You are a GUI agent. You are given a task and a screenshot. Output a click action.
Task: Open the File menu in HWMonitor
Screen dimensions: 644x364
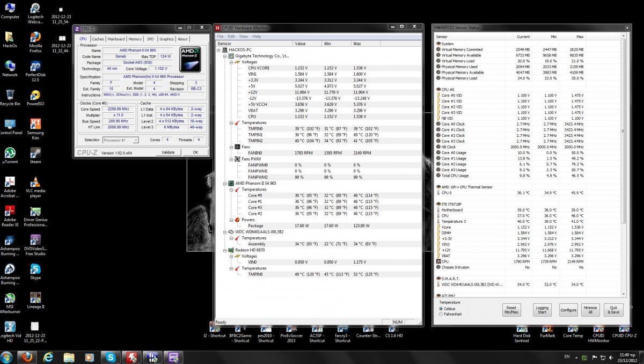pos(220,37)
